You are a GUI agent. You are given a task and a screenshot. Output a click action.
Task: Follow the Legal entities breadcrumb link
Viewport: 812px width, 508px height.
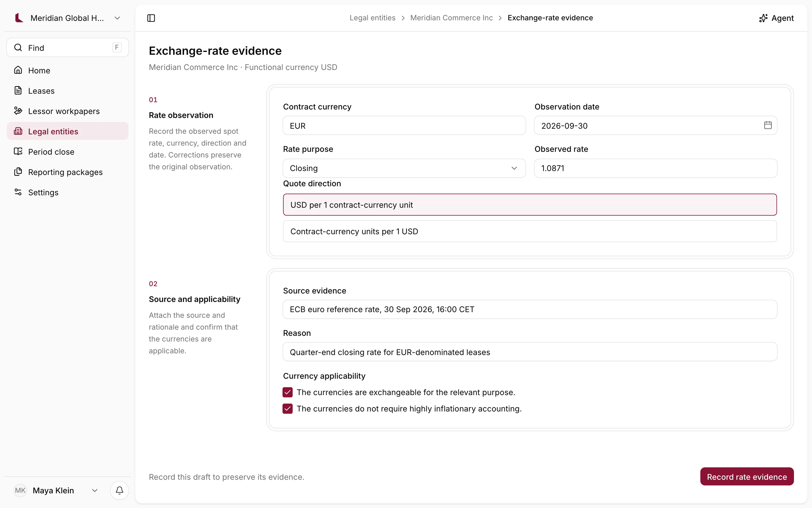(372, 18)
